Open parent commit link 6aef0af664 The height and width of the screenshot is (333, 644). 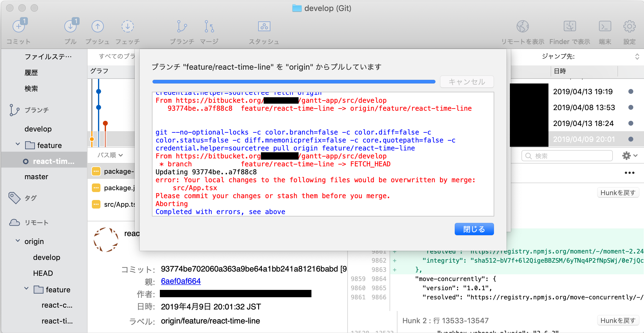coord(181,281)
